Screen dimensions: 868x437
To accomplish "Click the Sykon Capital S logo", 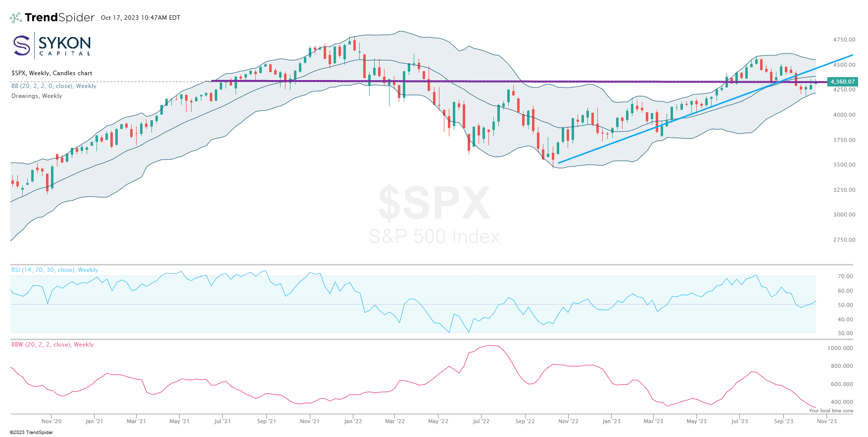I will point(22,45).
